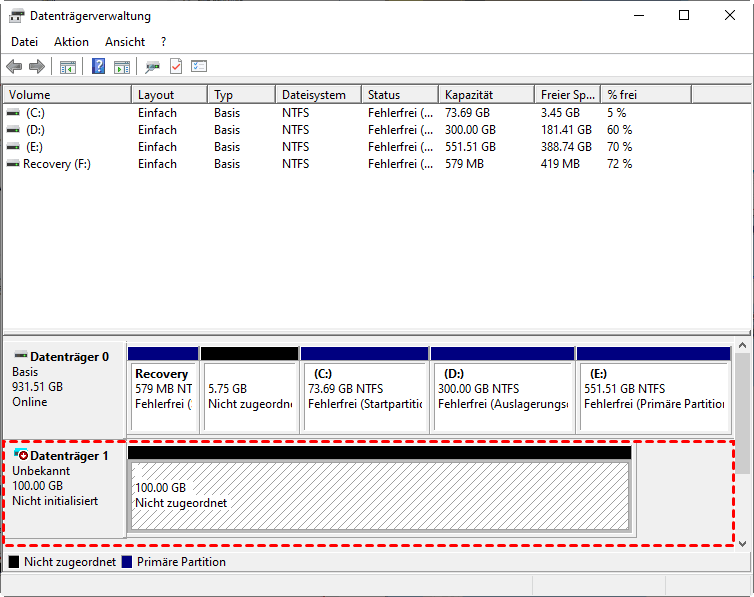Sort by the Freier Sp... column header

click(568, 95)
